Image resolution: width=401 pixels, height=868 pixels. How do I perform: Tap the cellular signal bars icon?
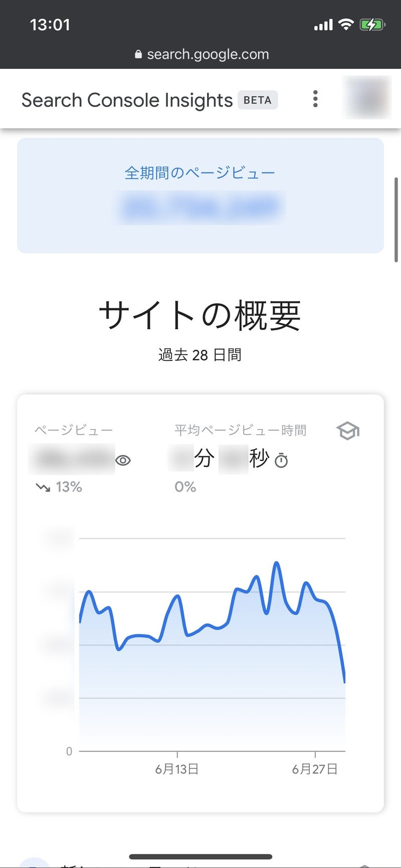coord(323,25)
